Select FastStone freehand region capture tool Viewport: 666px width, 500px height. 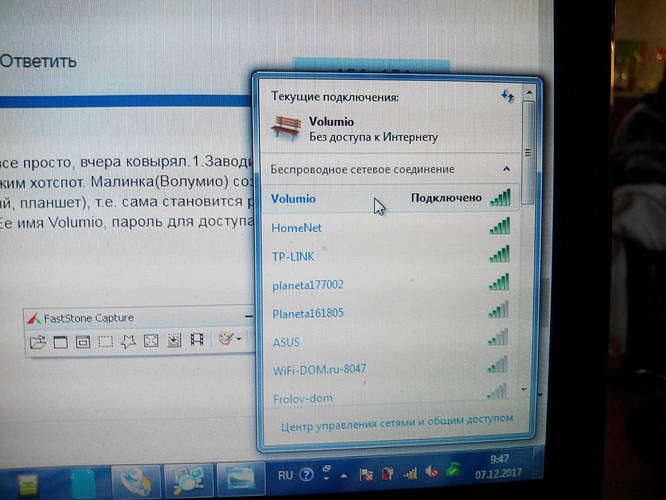pyautogui.click(x=128, y=341)
